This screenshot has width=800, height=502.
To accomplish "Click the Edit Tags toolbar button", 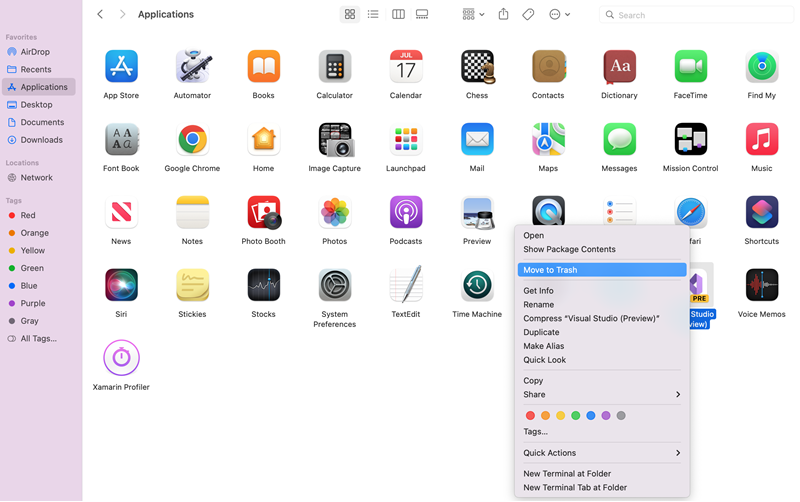I will click(528, 14).
